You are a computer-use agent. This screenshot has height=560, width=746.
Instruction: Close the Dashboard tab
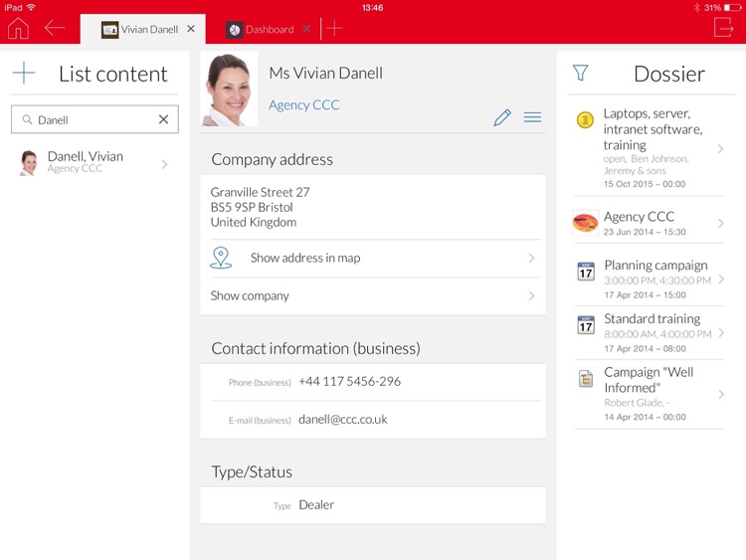coord(307,29)
